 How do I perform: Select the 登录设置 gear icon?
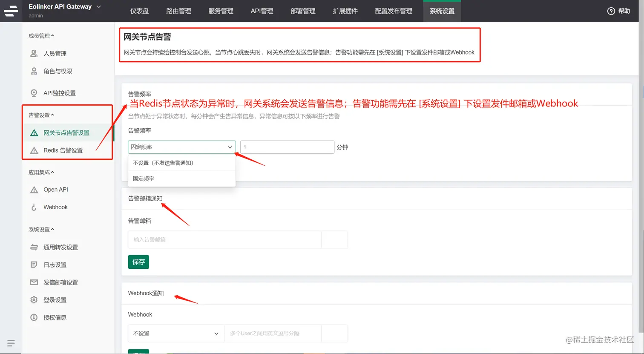click(34, 299)
